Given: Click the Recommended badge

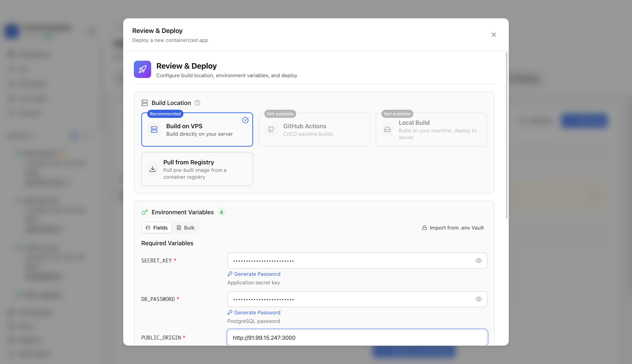Looking at the screenshot, I should point(165,114).
